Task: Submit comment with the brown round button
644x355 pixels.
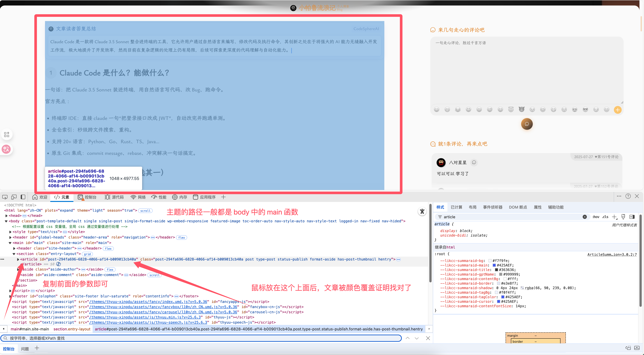Action: pos(527,124)
